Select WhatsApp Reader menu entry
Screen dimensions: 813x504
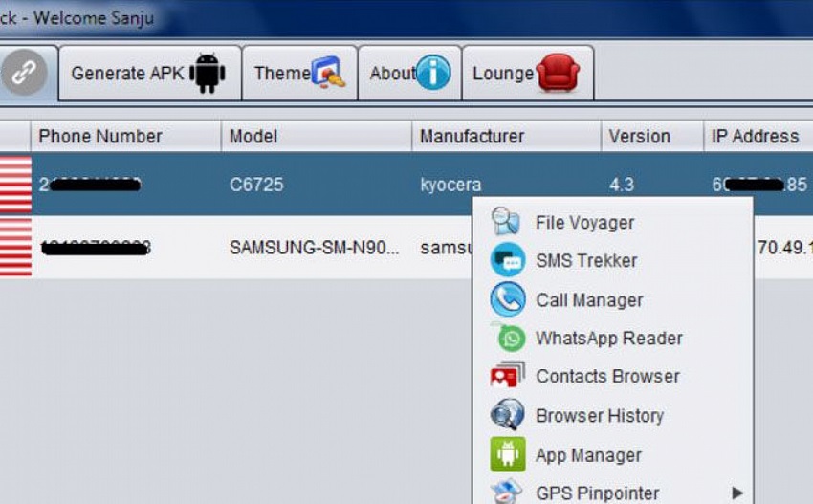tap(613, 339)
